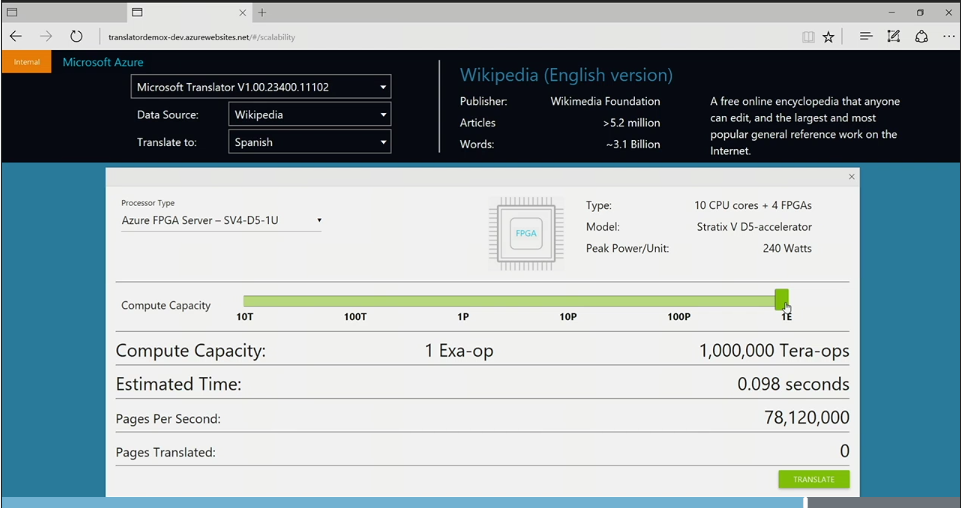Click the orange Internal badge

click(x=27, y=62)
